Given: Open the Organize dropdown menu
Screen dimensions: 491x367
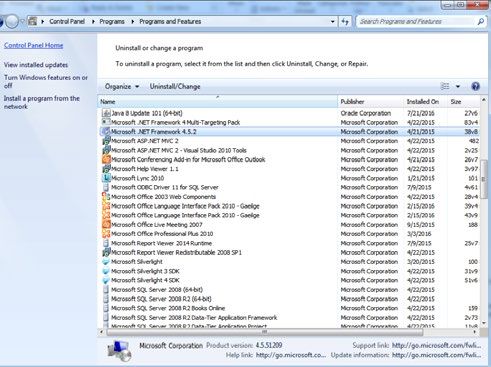Looking at the screenshot, I should coord(122,86).
